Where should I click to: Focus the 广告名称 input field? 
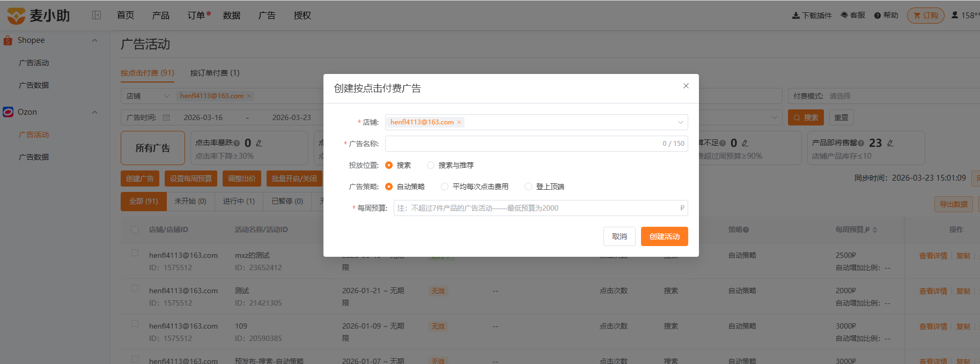click(x=536, y=144)
